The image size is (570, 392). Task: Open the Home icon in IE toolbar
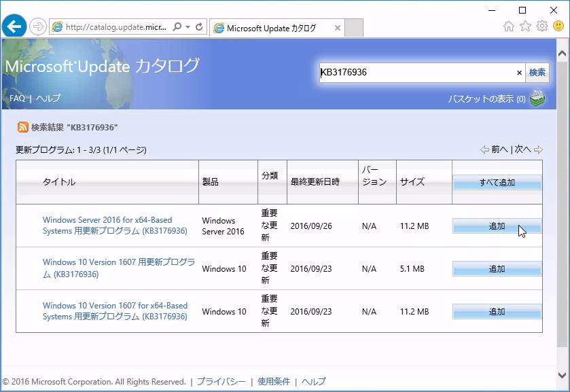pos(509,26)
